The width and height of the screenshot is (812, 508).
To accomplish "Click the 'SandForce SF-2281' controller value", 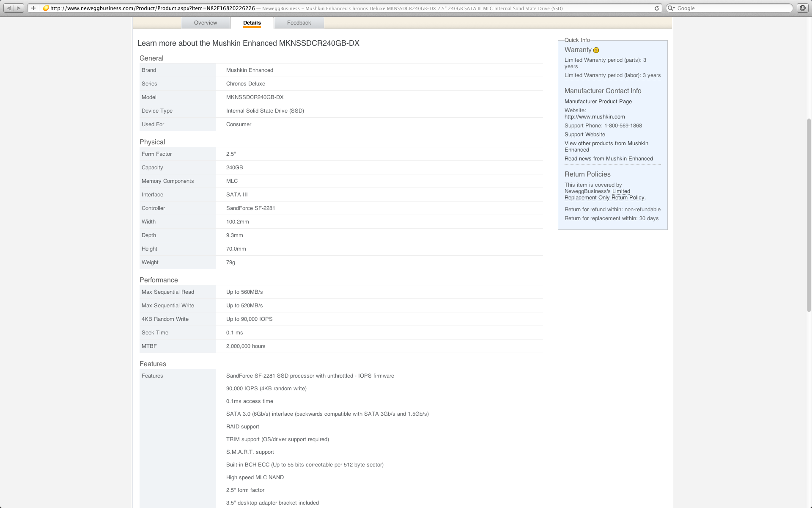I will point(251,208).
